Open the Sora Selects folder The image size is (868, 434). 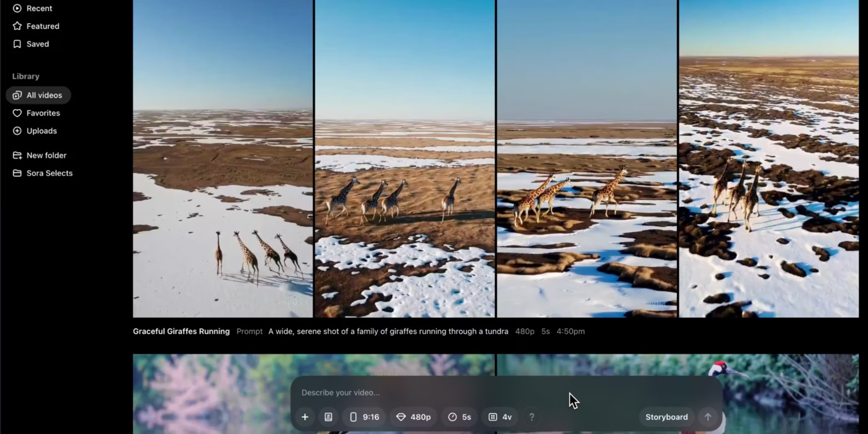49,173
